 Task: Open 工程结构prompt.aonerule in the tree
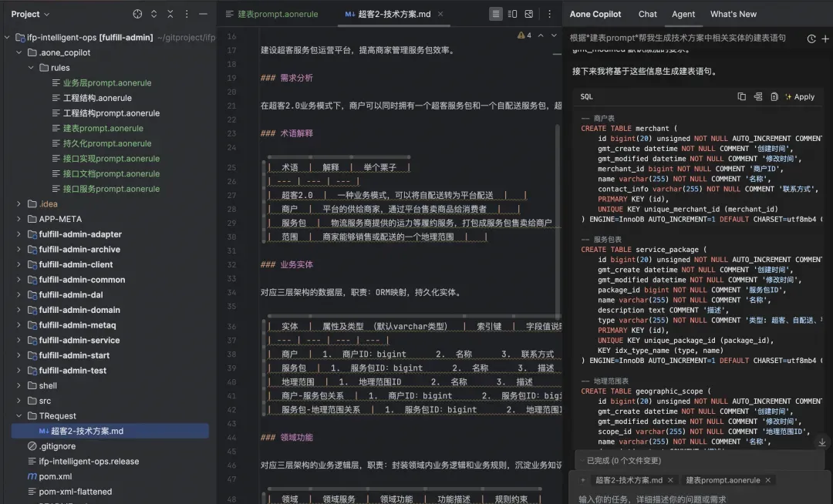click(111, 113)
